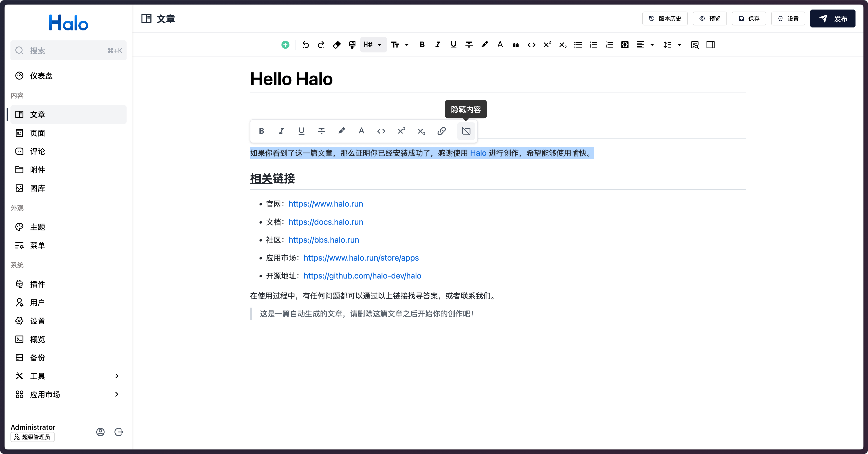868x454 pixels.
Task: Click the Hello Halo title field
Action: click(x=498, y=79)
